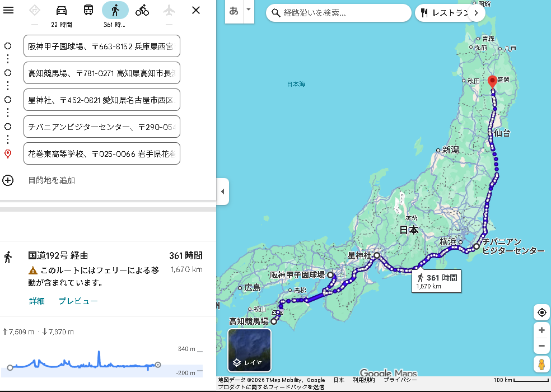The width and height of the screenshot is (551, 392).
Task: Open the レイヤ map layers thumbnail
Action: click(x=250, y=351)
